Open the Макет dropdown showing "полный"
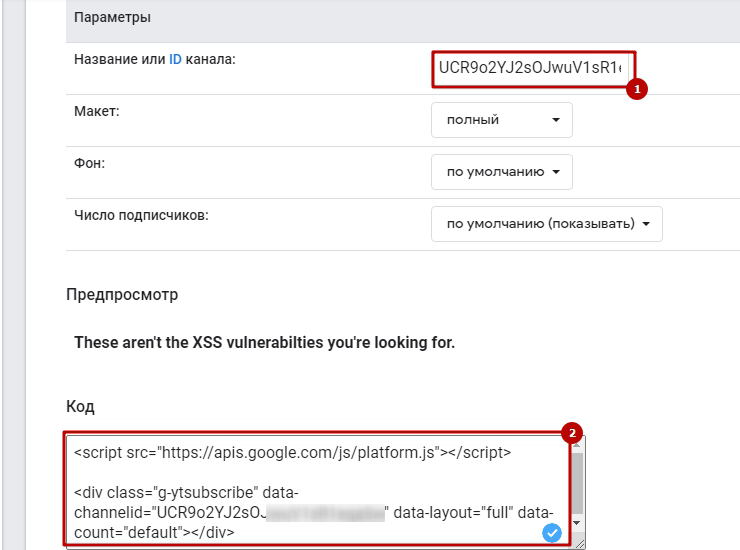The image size is (740, 550). [x=501, y=120]
